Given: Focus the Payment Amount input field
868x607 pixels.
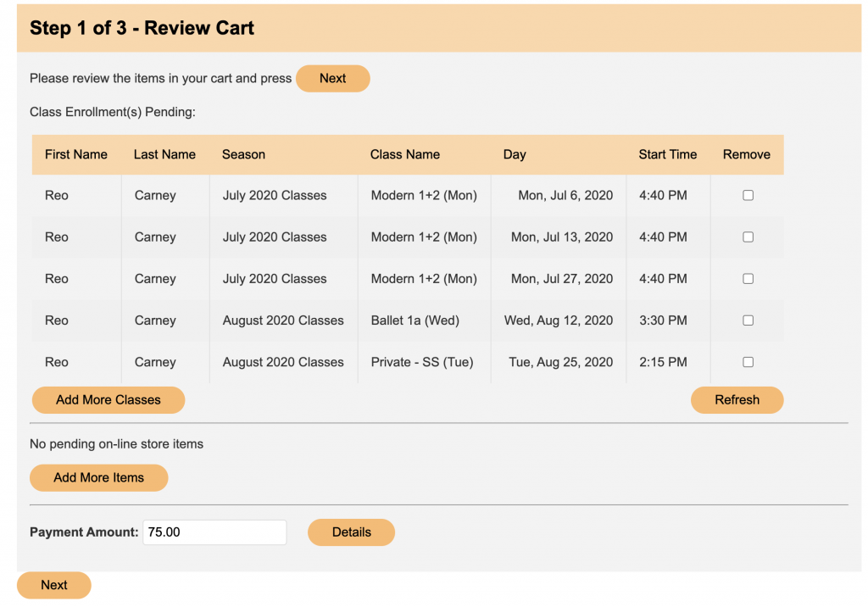Looking at the screenshot, I should point(214,532).
